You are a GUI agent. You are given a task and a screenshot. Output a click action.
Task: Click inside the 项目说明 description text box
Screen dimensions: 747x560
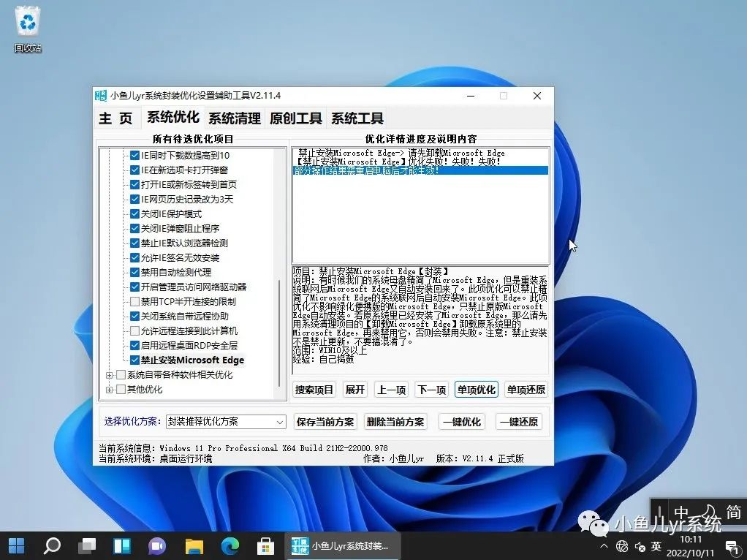pyautogui.click(x=420, y=320)
